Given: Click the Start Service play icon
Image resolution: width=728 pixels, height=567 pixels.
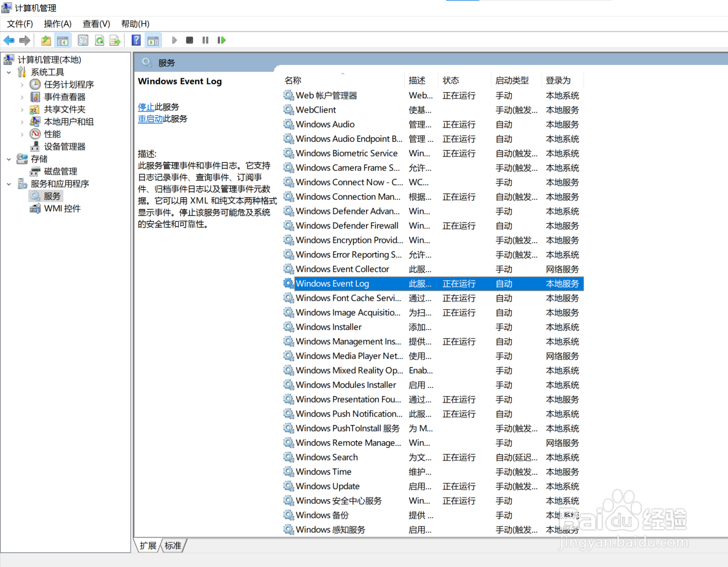Looking at the screenshot, I should (174, 40).
